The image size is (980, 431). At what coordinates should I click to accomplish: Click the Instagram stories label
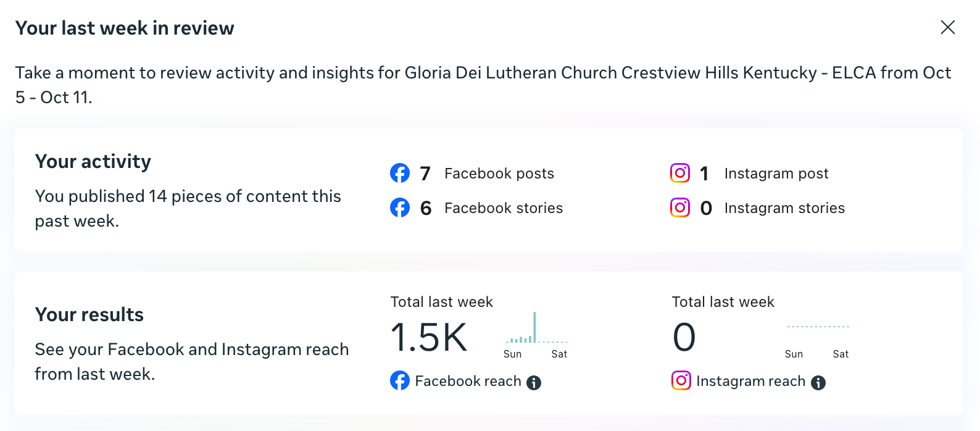pos(784,208)
